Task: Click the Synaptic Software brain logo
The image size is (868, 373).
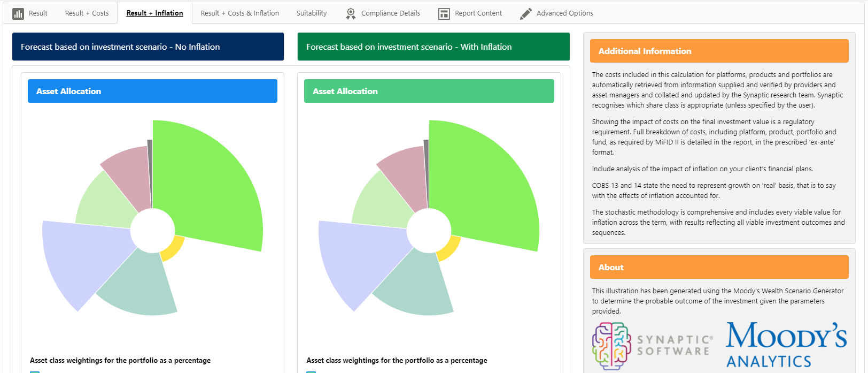Action: 611,346
